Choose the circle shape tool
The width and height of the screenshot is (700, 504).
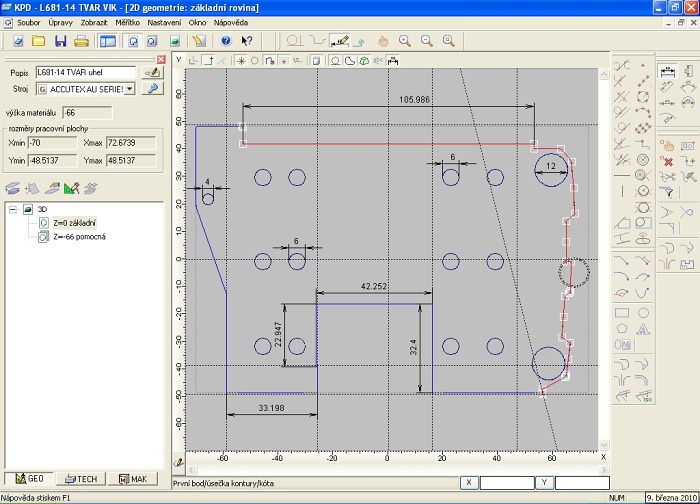[x=643, y=313]
